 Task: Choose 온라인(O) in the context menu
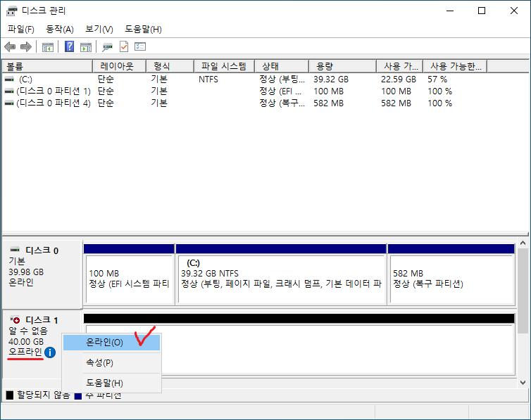pos(111,343)
